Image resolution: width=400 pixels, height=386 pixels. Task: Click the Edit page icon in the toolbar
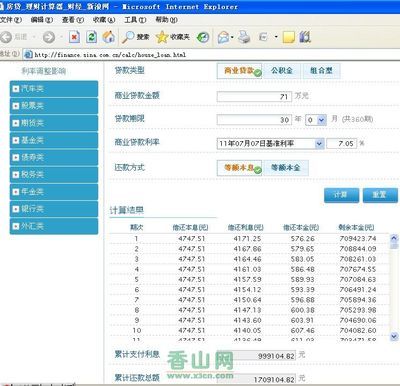(263, 37)
